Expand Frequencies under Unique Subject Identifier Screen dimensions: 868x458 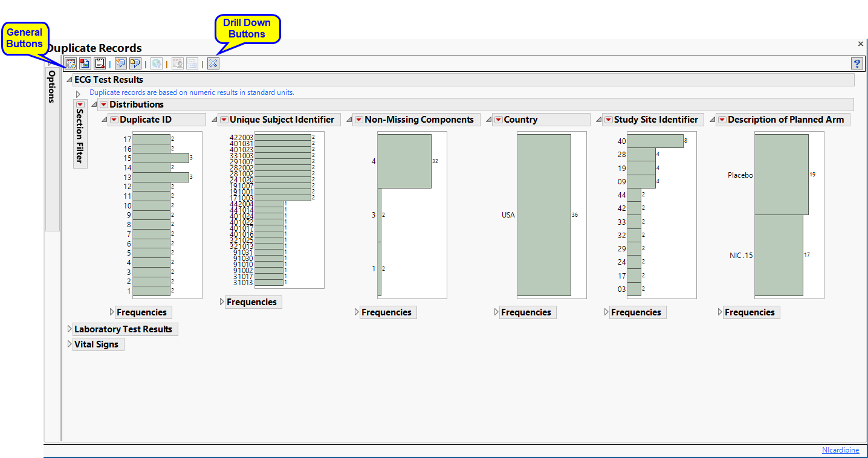(222, 302)
